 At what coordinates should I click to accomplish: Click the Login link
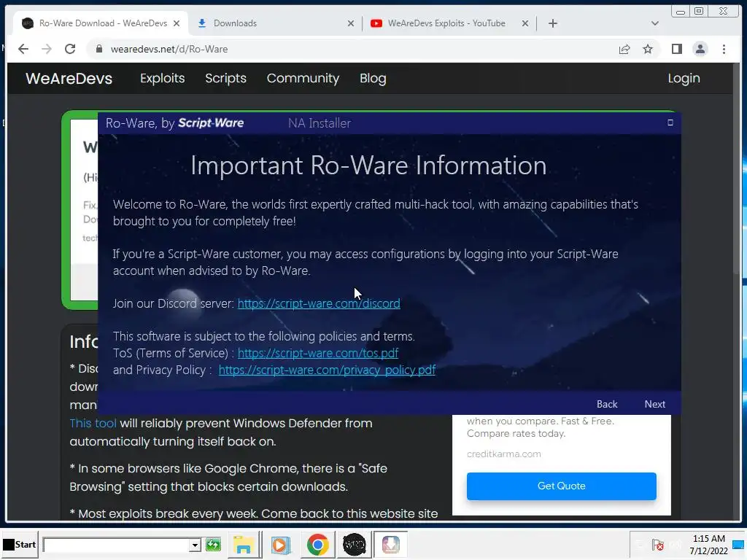[684, 79]
